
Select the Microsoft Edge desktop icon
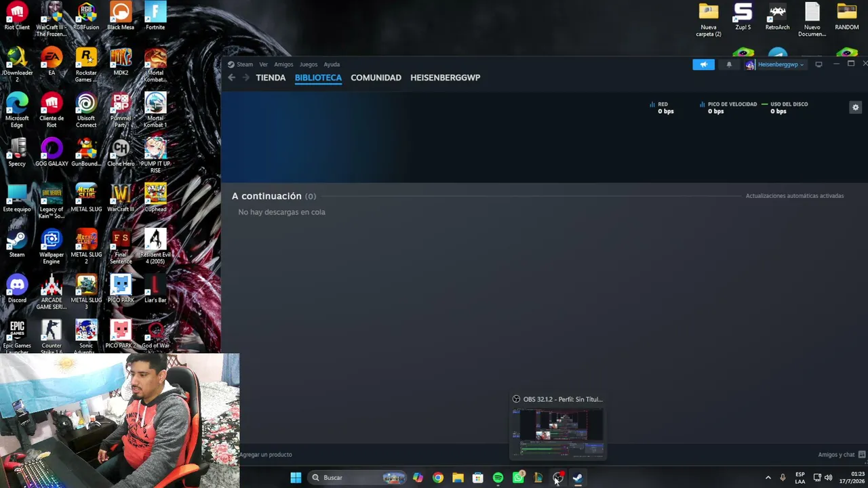pyautogui.click(x=17, y=110)
